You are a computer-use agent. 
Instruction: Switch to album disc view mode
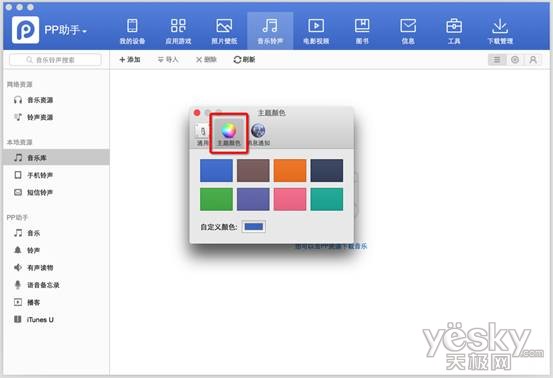pyautogui.click(x=515, y=60)
